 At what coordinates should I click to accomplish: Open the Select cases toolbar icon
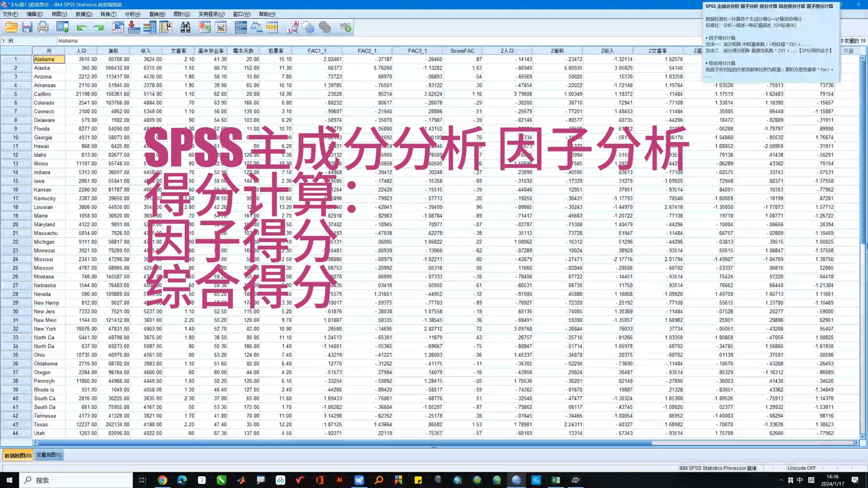coord(272,27)
